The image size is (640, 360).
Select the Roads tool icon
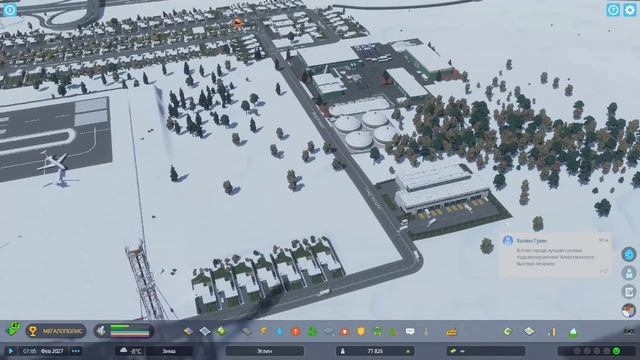247,331
